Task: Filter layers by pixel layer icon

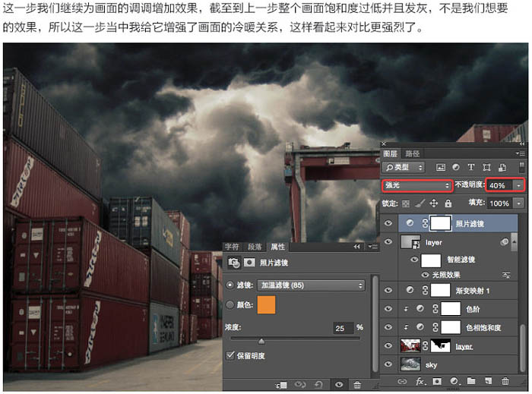Action: [440, 167]
